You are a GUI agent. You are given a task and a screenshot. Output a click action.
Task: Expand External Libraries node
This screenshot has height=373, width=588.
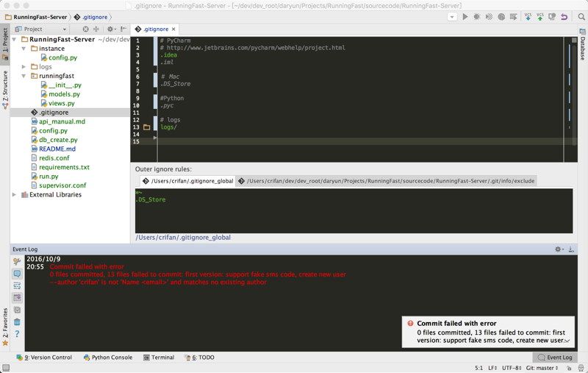[x=14, y=194]
